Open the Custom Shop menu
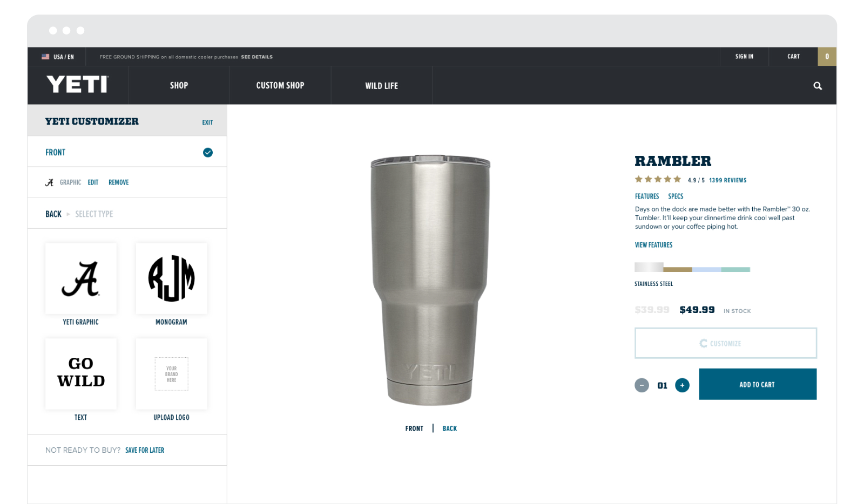864x504 pixels. pos(280,85)
